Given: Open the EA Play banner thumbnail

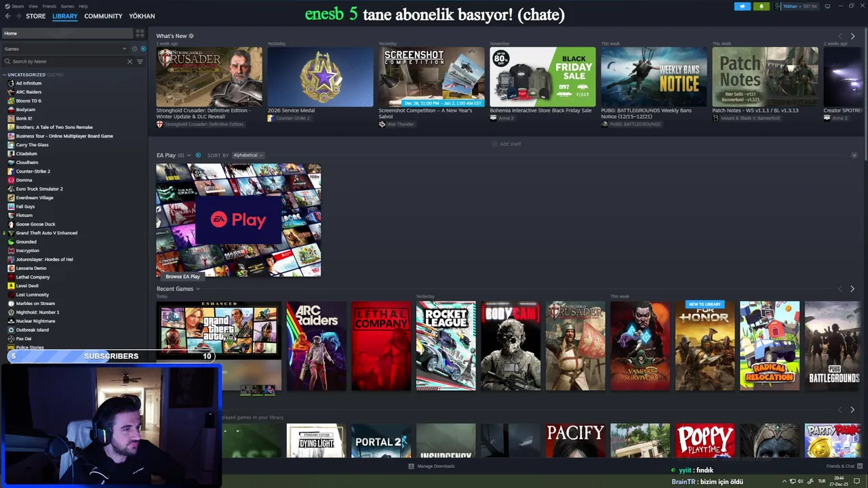Looking at the screenshot, I should 239,220.
